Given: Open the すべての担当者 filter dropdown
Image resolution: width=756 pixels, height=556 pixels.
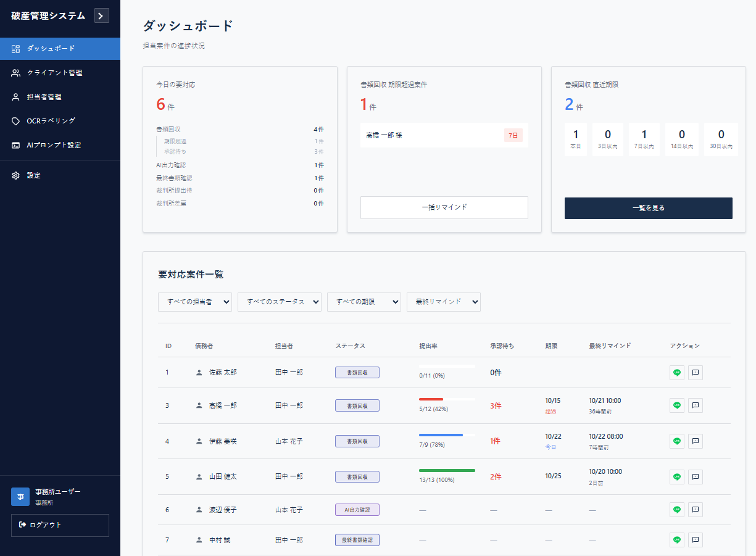Looking at the screenshot, I should click(195, 302).
